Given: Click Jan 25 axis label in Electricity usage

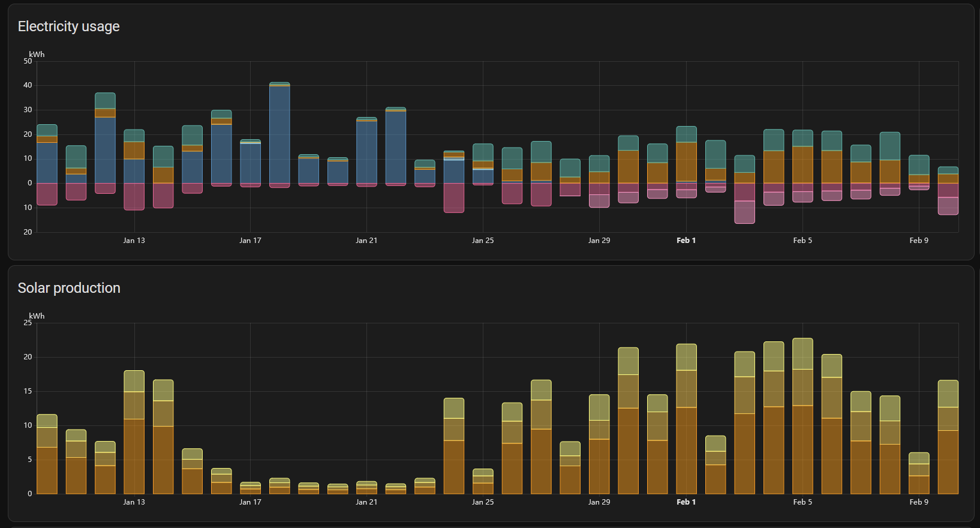Looking at the screenshot, I should pos(483,241).
